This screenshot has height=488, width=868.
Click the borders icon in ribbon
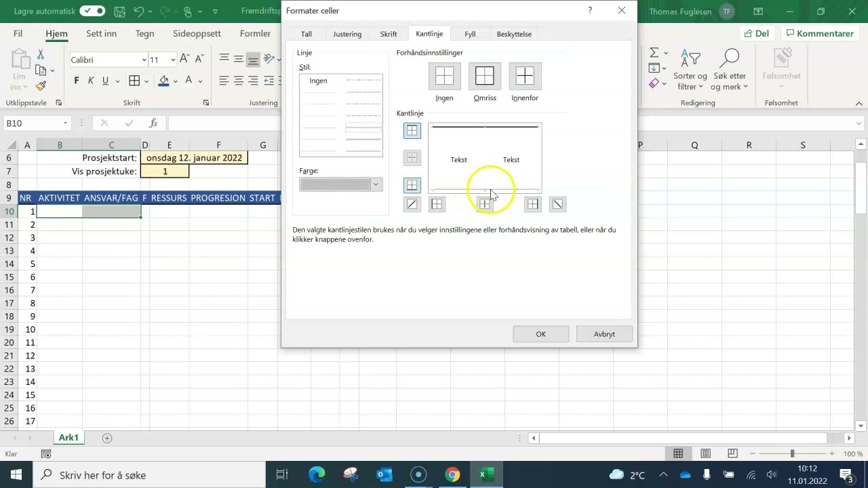[134, 81]
